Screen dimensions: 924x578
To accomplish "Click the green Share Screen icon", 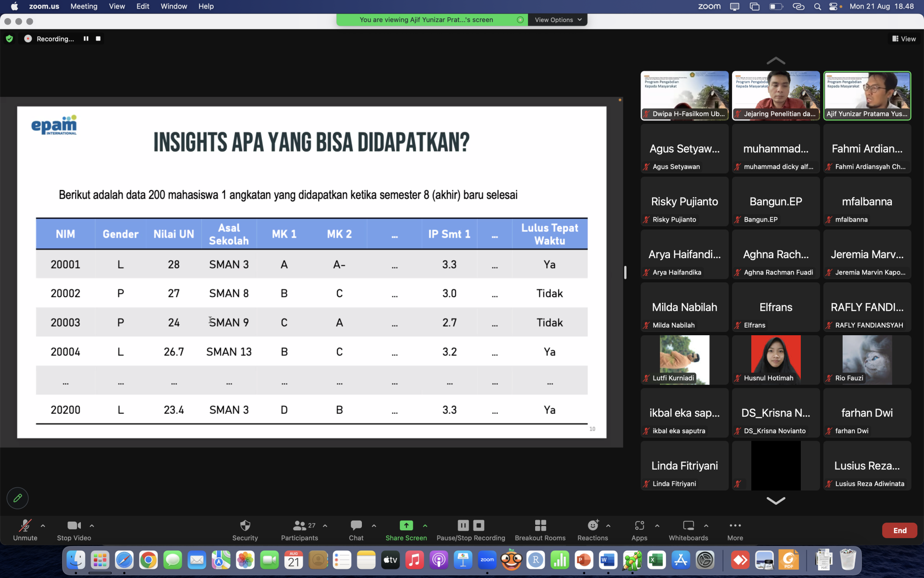I will tap(406, 525).
